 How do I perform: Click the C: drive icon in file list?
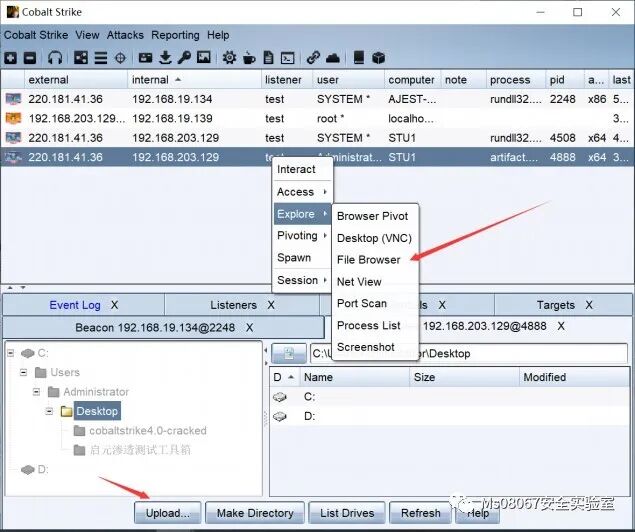coord(279,397)
